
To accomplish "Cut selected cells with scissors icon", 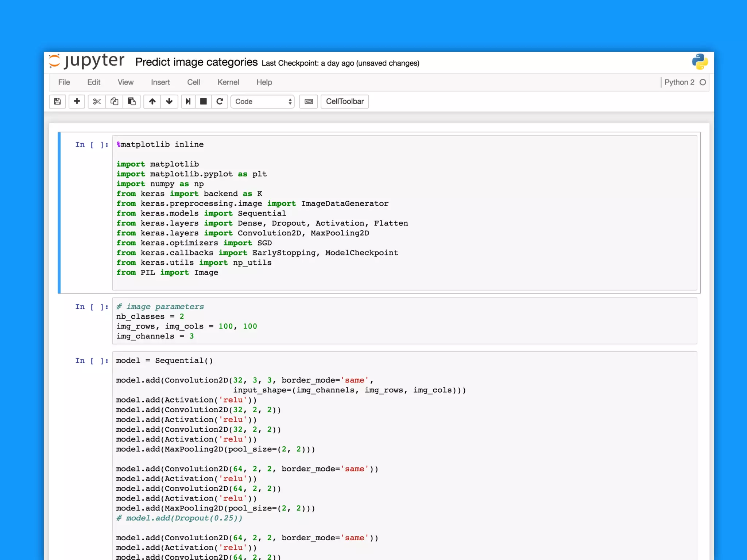I will coord(97,101).
